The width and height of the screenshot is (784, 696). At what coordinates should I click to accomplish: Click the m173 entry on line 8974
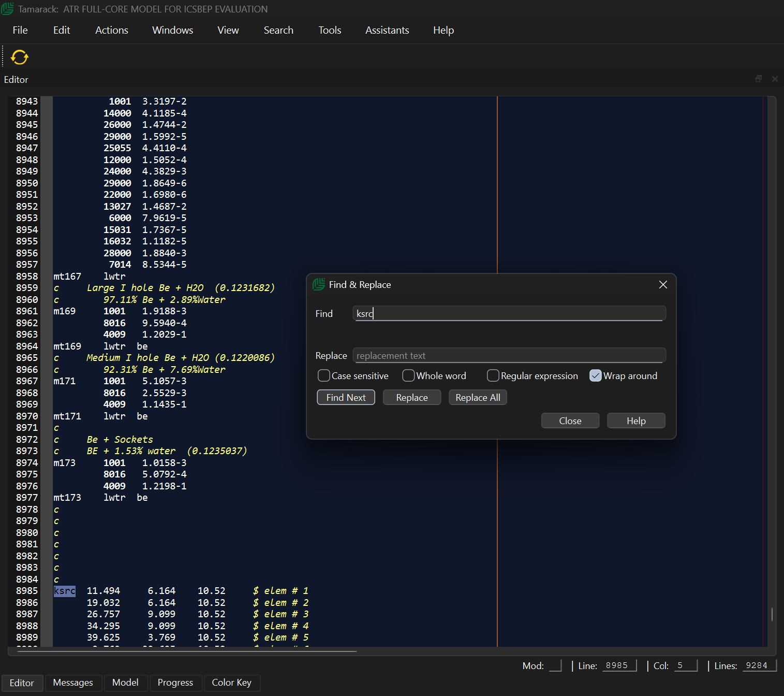pyautogui.click(x=65, y=463)
